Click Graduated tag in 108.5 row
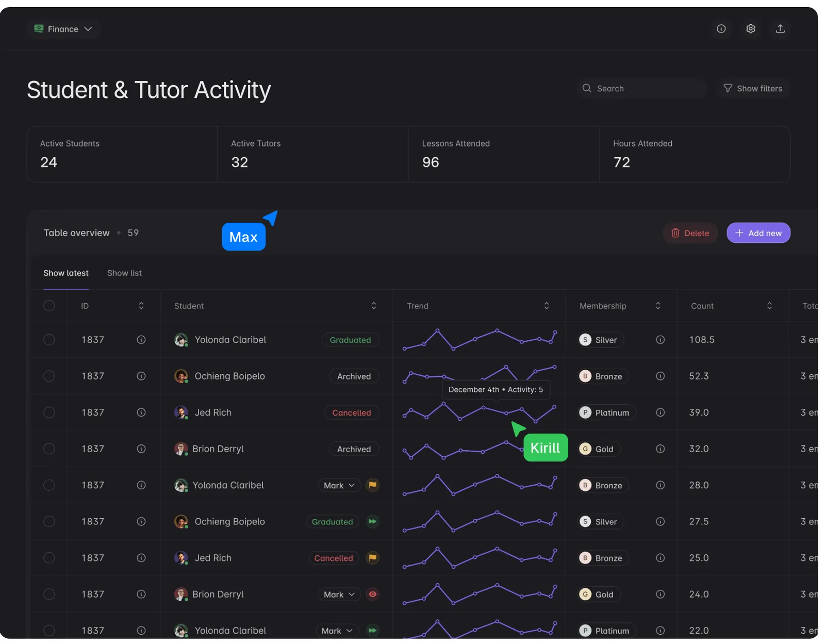 coord(351,340)
